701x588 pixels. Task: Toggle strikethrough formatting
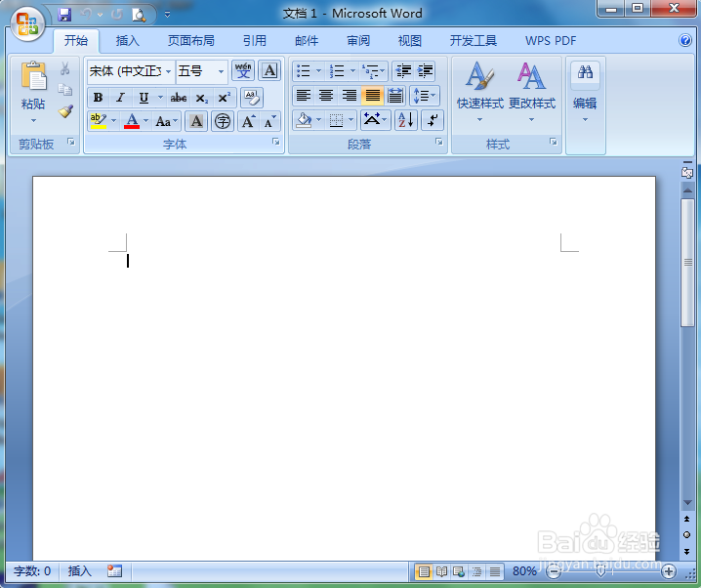pyautogui.click(x=179, y=98)
